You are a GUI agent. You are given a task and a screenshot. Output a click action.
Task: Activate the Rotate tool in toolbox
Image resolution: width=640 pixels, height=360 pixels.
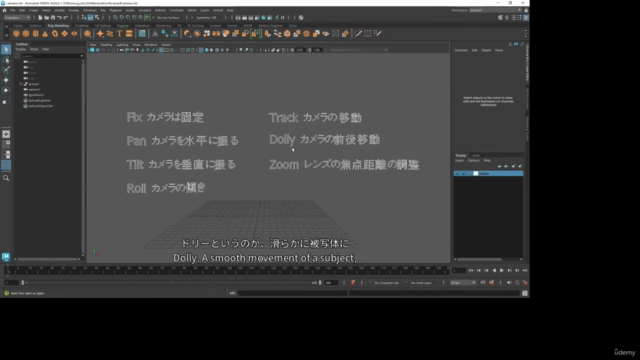coord(6,90)
